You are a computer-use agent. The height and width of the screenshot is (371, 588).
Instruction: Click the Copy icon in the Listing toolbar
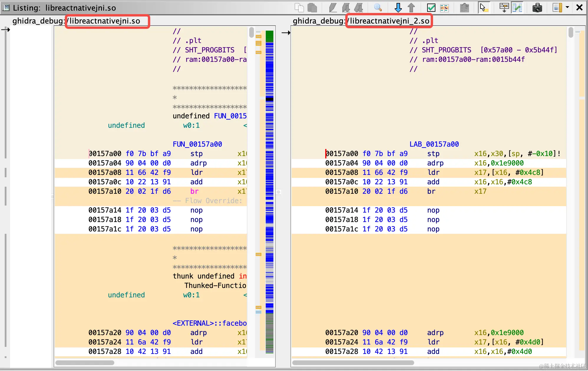pyautogui.click(x=299, y=8)
